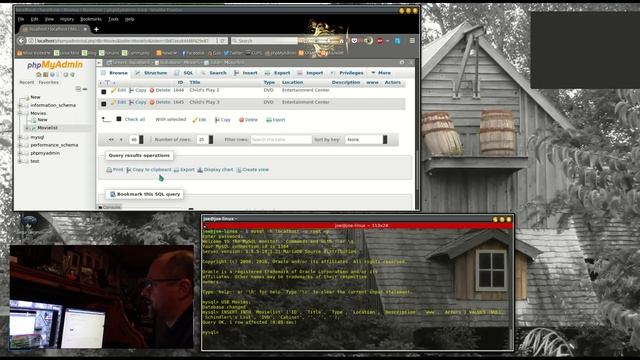Switch to the Structure tab
This screenshot has width=640, height=360.
[x=151, y=73]
